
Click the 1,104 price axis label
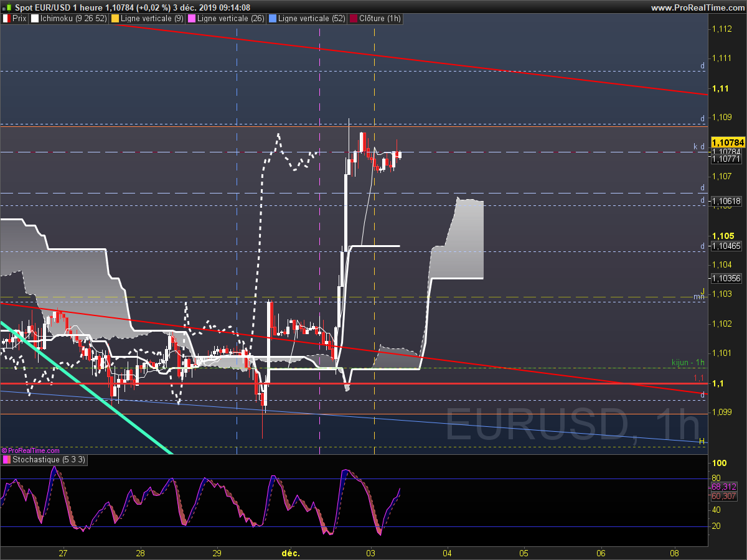tap(722, 265)
